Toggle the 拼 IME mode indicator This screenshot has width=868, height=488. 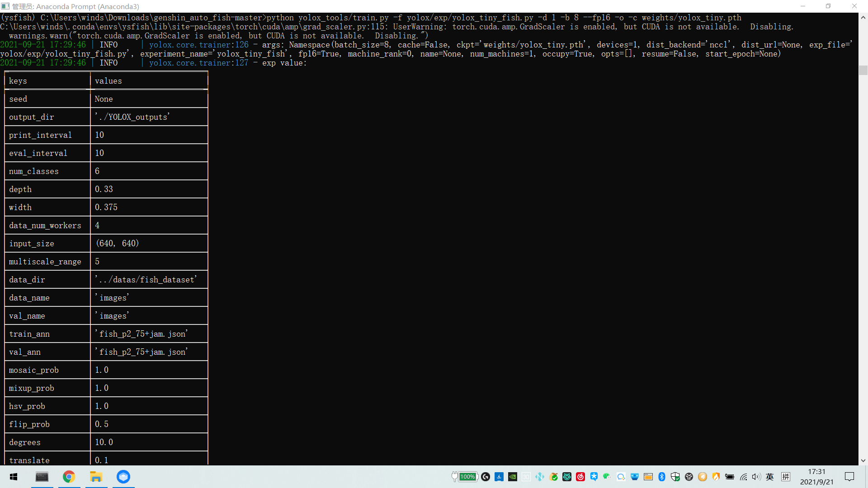point(786,477)
